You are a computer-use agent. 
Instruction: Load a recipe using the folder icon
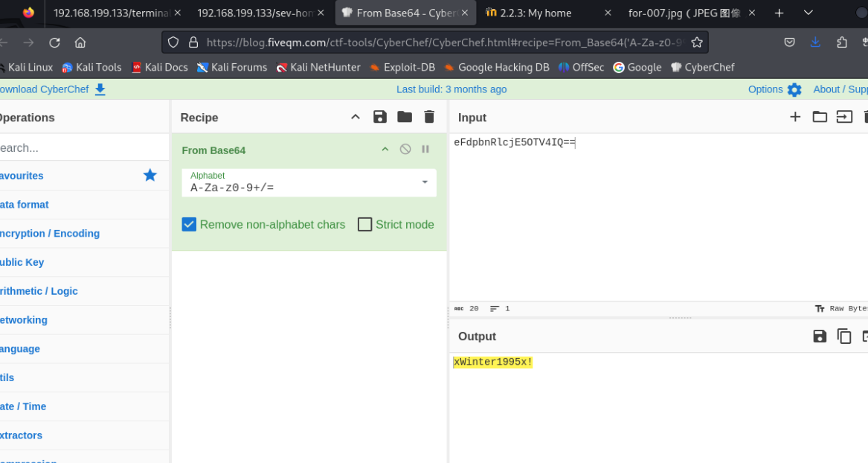pyautogui.click(x=405, y=117)
